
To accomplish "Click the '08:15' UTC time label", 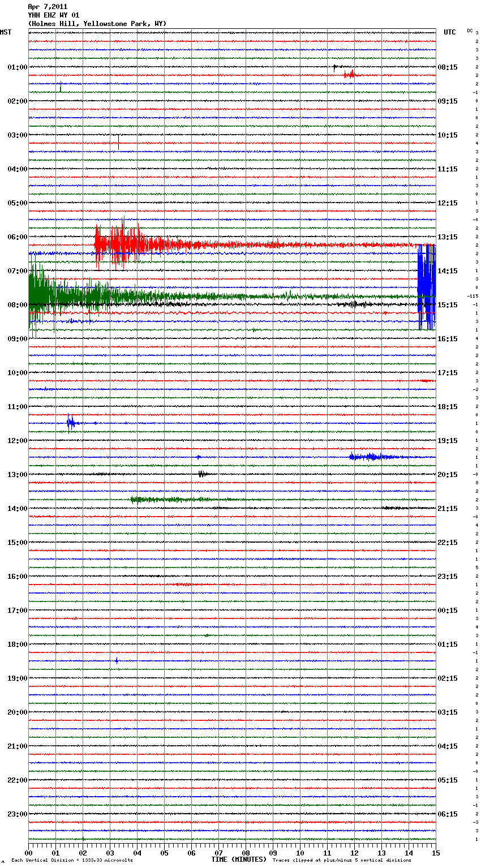I will [x=448, y=67].
